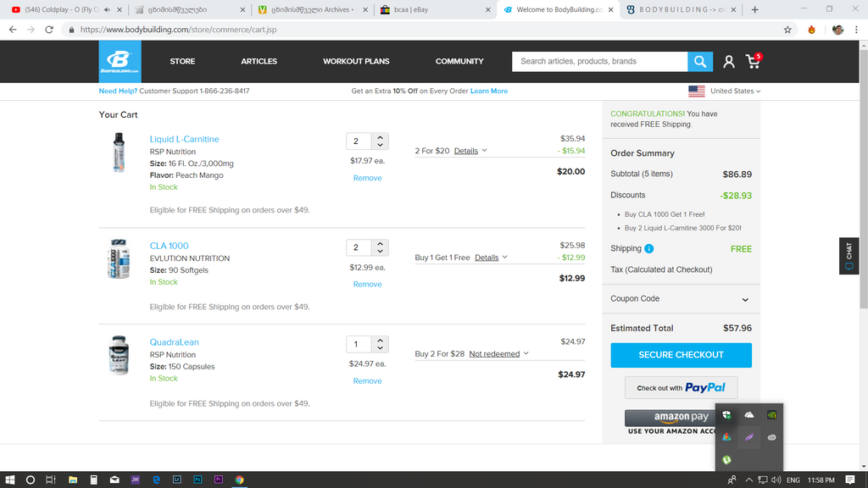Open the CLA 1000 product link
The height and width of the screenshot is (488, 868).
click(169, 246)
